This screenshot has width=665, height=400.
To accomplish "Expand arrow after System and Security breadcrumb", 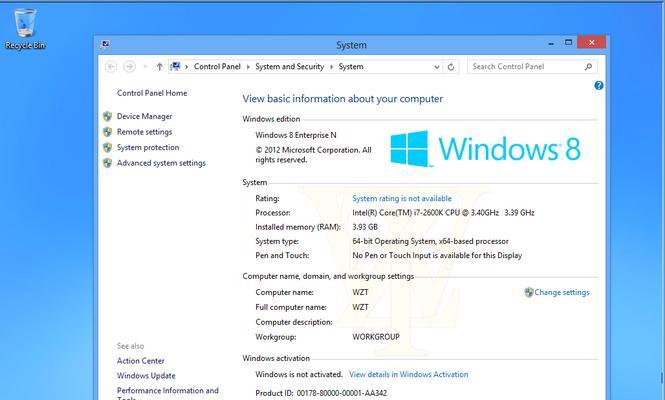I will pyautogui.click(x=331, y=67).
